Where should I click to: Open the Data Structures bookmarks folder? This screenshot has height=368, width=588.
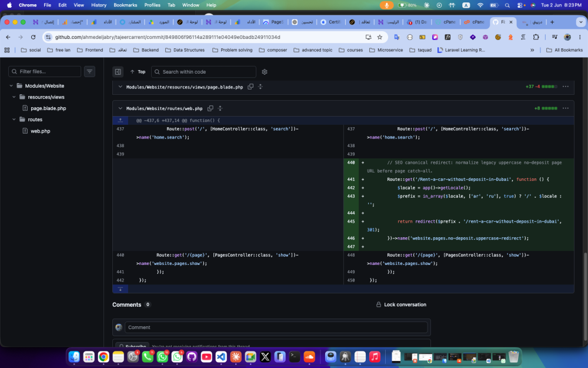tap(185, 50)
